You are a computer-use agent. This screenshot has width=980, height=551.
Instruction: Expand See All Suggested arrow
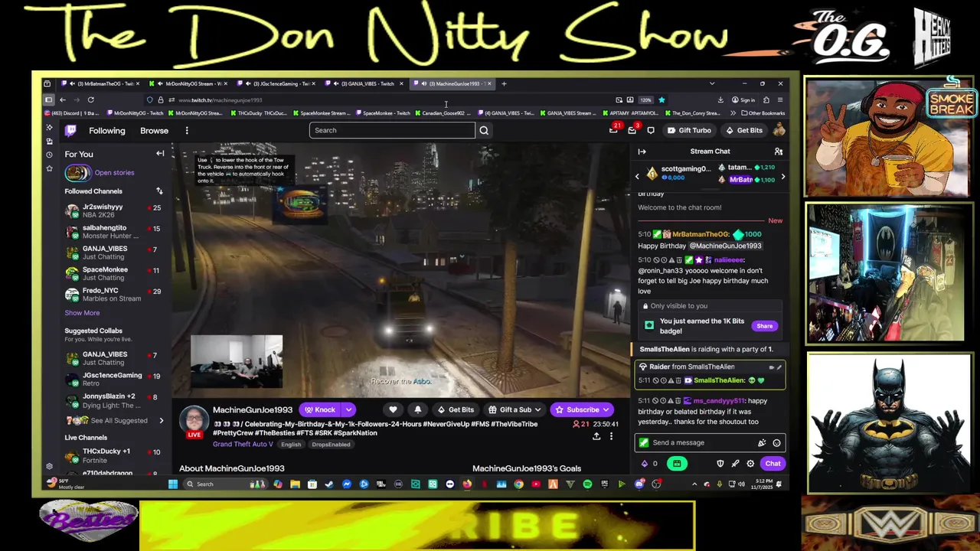pyautogui.click(x=161, y=420)
